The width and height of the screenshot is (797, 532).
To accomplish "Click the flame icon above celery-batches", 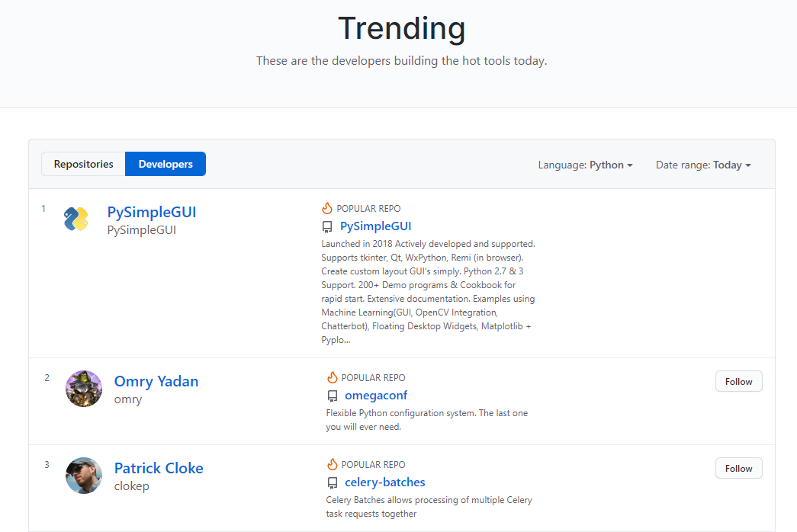I will tap(333, 464).
